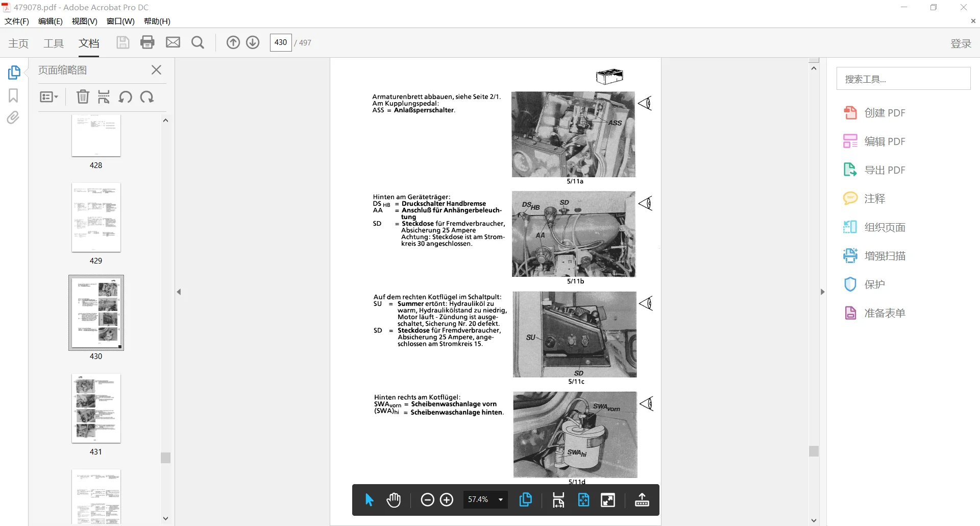Open the 导出 PDF tool
This screenshot has height=526, width=980.
coord(874,170)
